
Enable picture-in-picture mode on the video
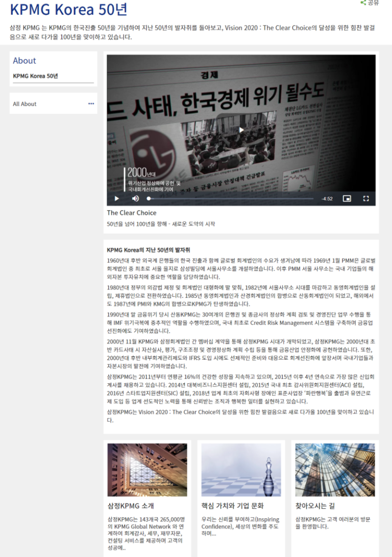[347, 199]
